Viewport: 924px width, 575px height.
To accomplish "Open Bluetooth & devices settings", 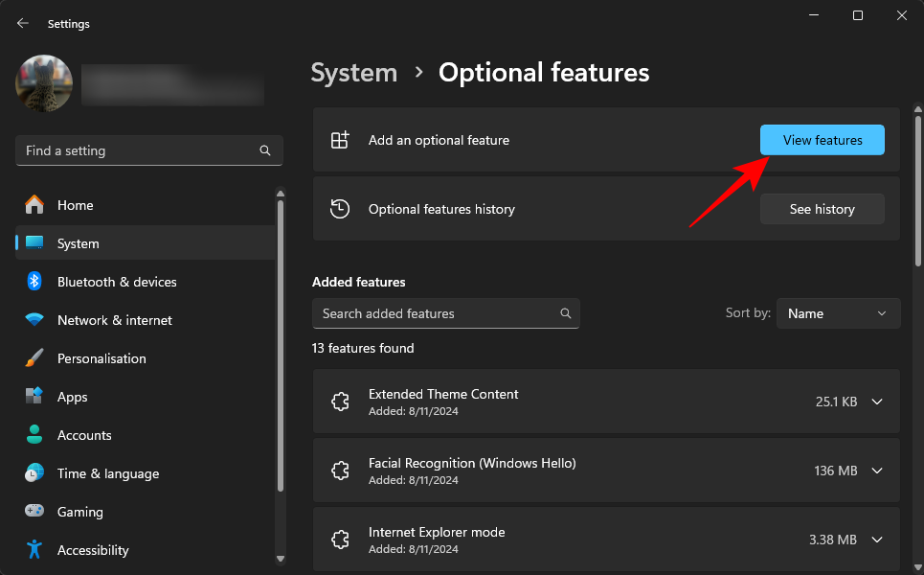I will pos(34,282).
